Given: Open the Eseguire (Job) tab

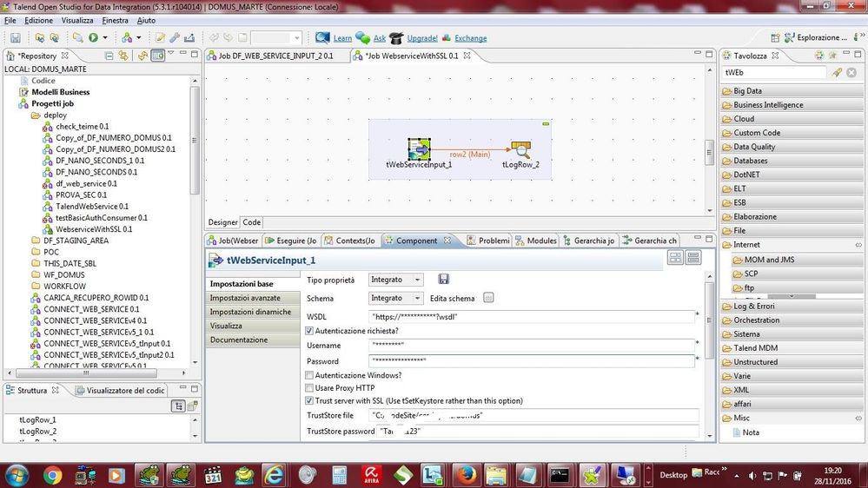Looking at the screenshot, I should click(x=291, y=241).
